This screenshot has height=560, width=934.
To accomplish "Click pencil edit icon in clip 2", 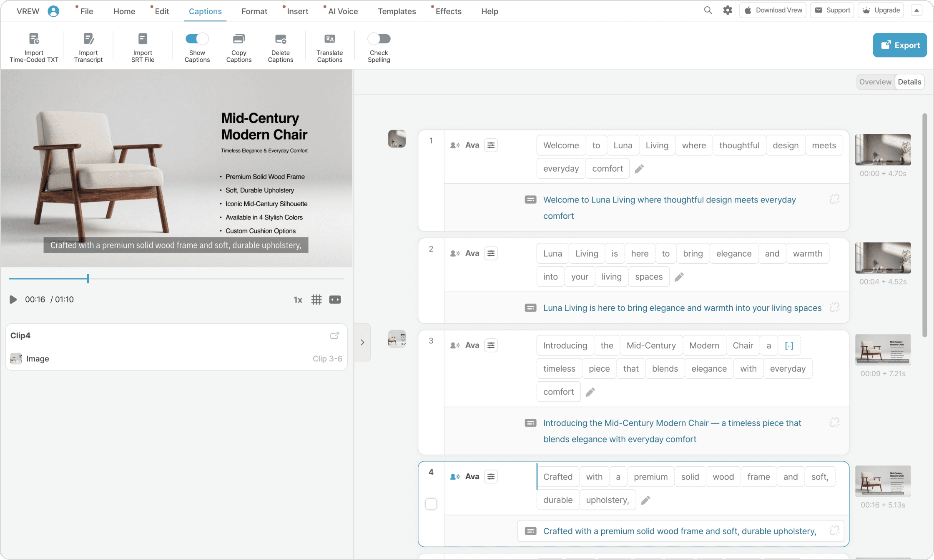I will pyautogui.click(x=679, y=277).
